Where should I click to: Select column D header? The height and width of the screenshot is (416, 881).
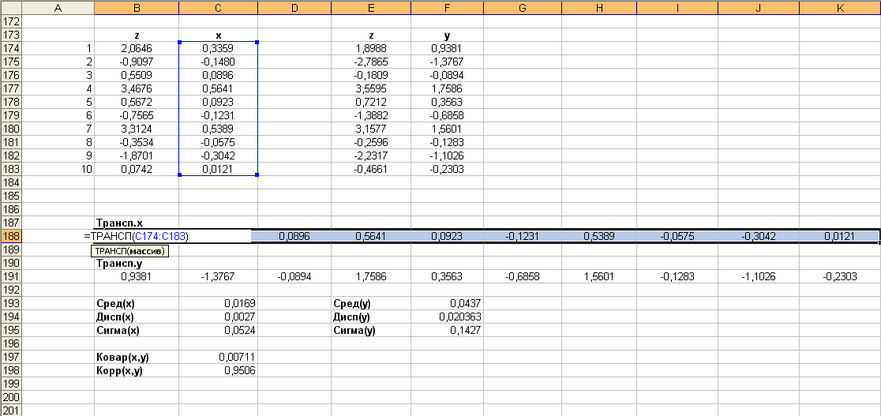[x=294, y=8]
